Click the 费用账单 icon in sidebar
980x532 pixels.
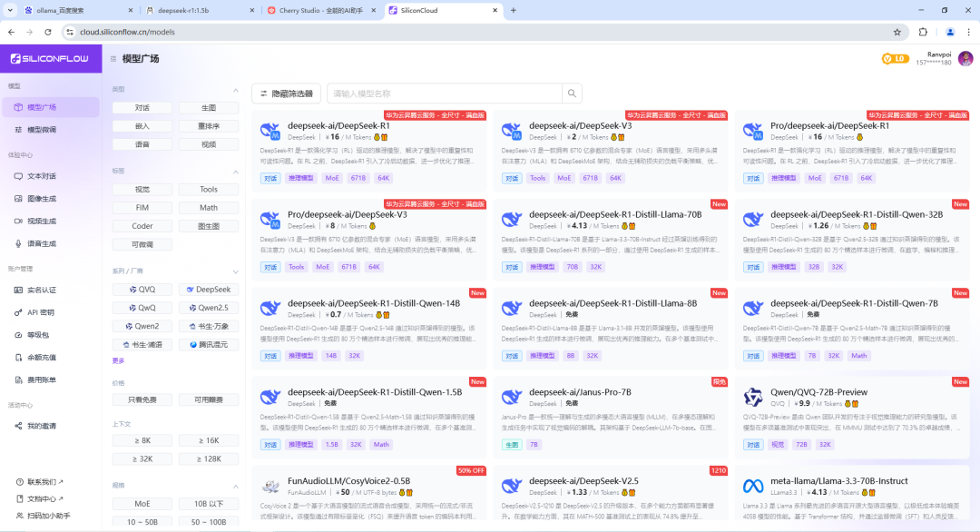point(18,380)
